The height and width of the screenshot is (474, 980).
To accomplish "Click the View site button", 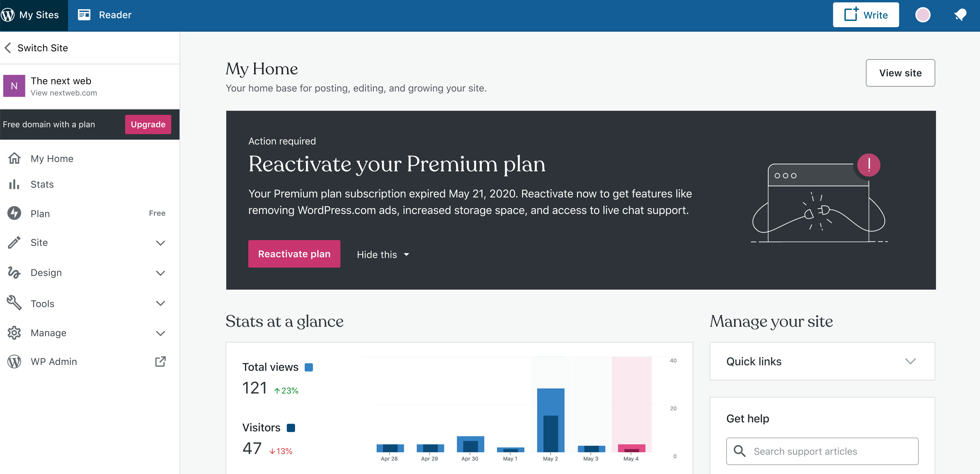I will (x=900, y=73).
